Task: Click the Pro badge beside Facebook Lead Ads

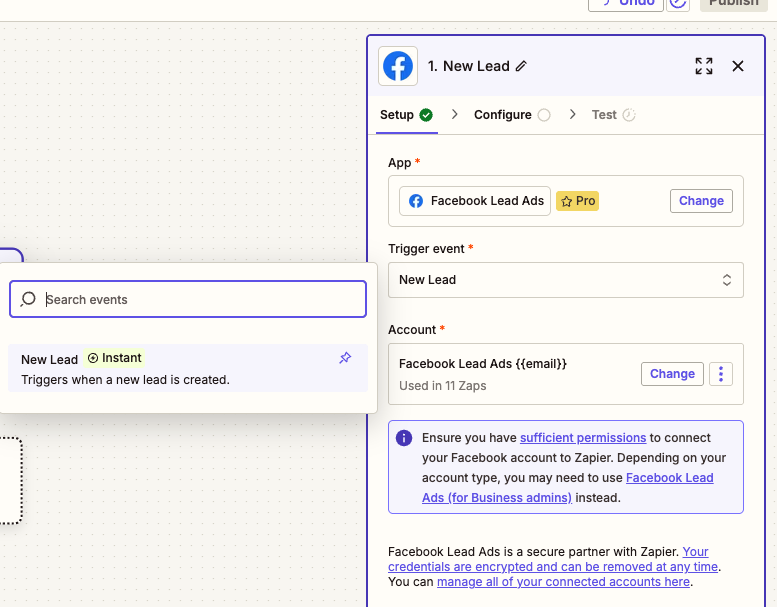Action: pos(577,201)
